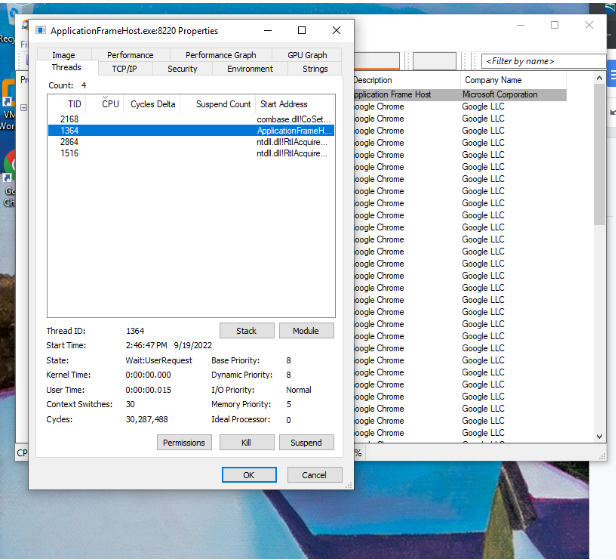Confirm with the OK button
The height and width of the screenshot is (560, 616).
(249, 475)
